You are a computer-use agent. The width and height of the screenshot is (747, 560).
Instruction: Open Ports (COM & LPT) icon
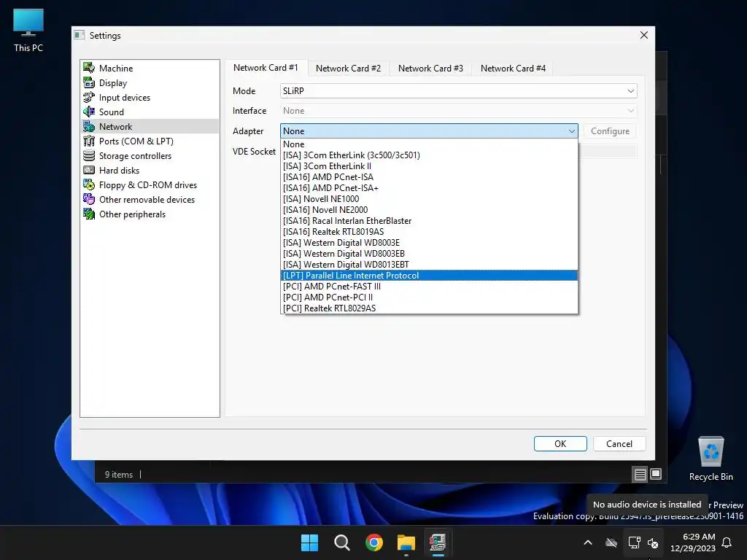(89, 141)
